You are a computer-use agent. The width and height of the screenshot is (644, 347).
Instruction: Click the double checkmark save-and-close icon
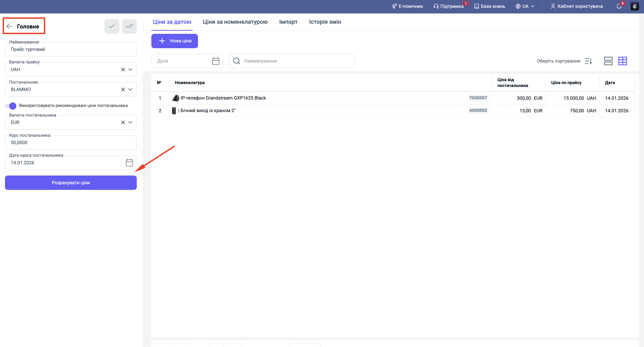129,26
